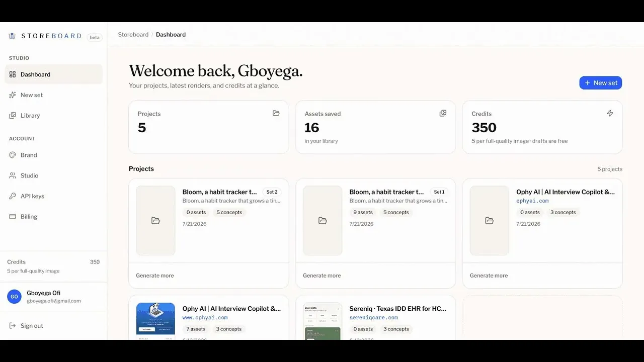Click the API keys key icon
Image resolution: width=644 pixels, height=362 pixels.
pyautogui.click(x=13, y=196)
